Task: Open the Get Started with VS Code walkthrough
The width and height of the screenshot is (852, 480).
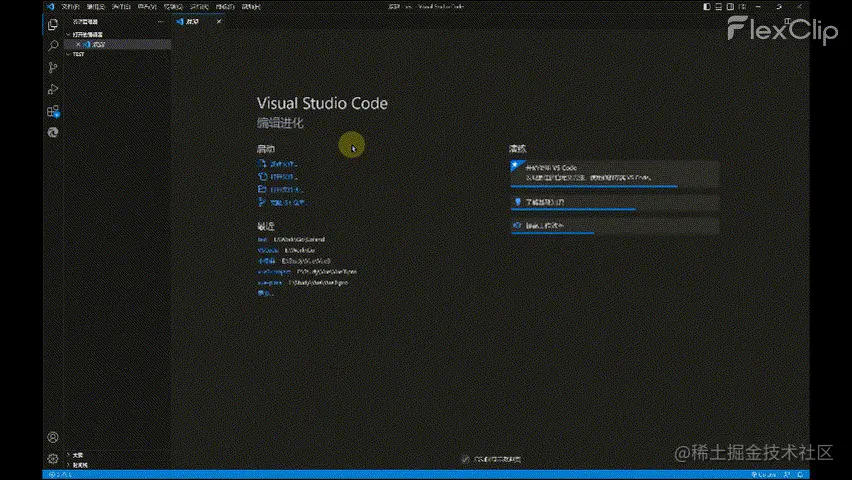Action: point(615,173)
